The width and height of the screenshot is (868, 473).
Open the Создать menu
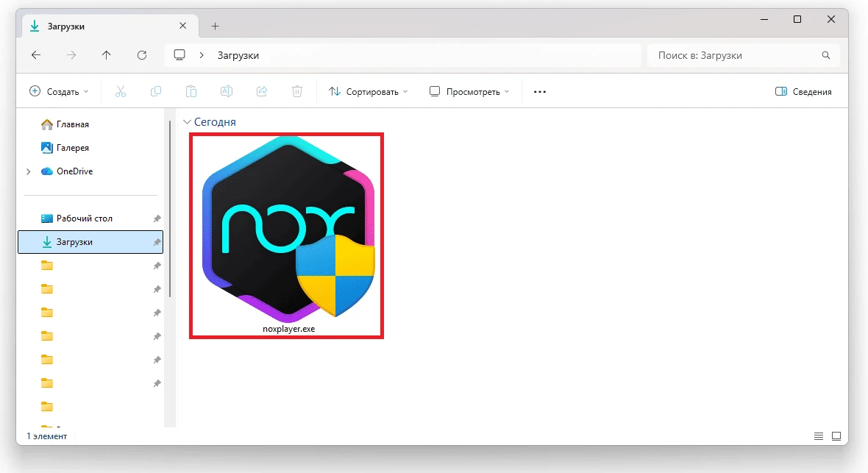[x=59, y=91]
